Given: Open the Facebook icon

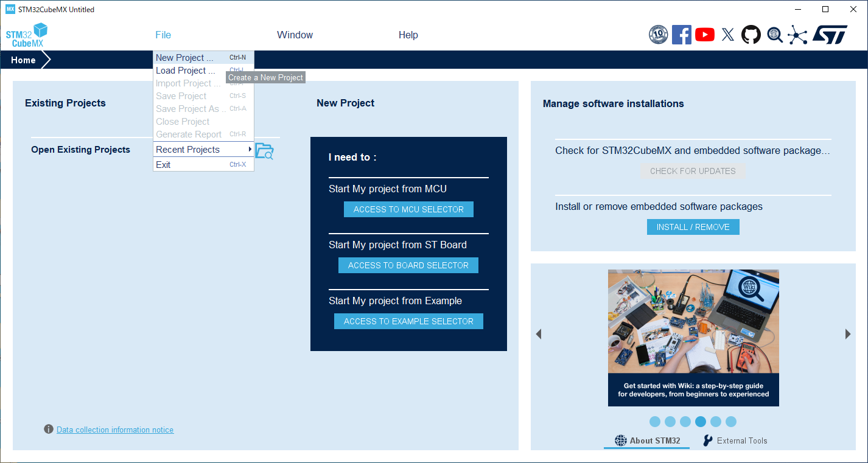Looking at the screenshot, I should pos(682,35).
